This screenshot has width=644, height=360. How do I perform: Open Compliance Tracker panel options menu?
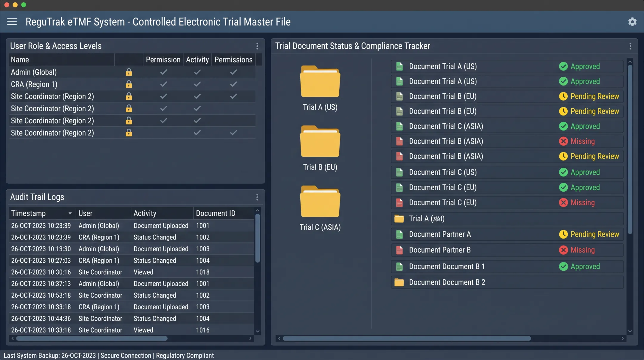point(630,46)
